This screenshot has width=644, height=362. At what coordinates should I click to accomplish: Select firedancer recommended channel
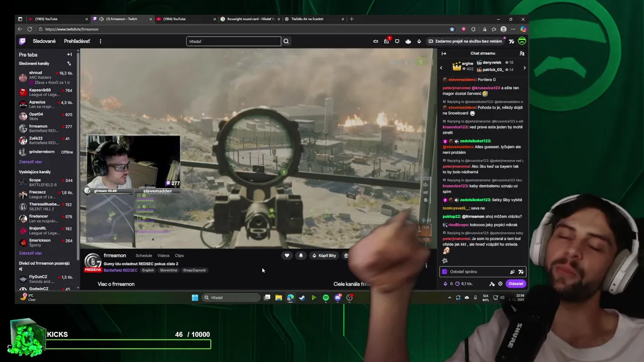(x=46, y=218)
